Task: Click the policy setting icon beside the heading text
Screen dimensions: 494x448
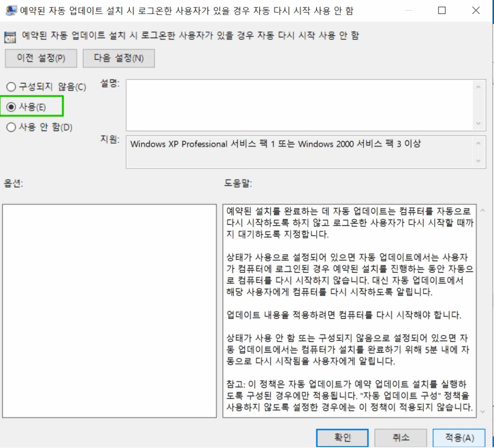Action: pyautogui.click(x=10, y=36)
